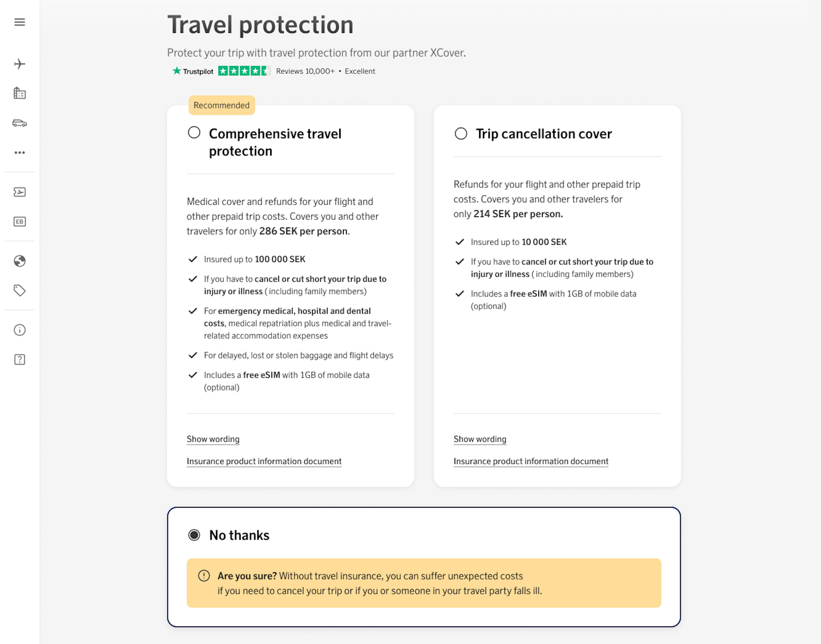Open the hotels building icon
The image size is (821, 644).
20,93
